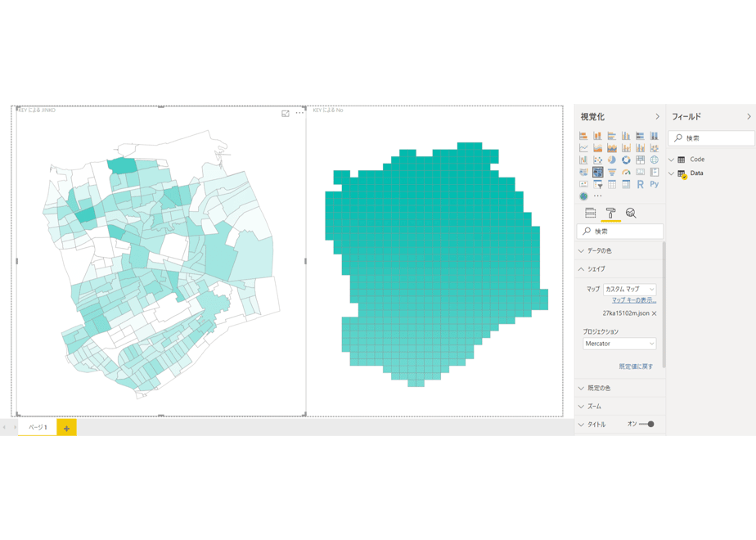Screen dimensions: 756x540
Task: Select the clustered bar chart visual
Action: pyautogui.click(x=612, y=136)
